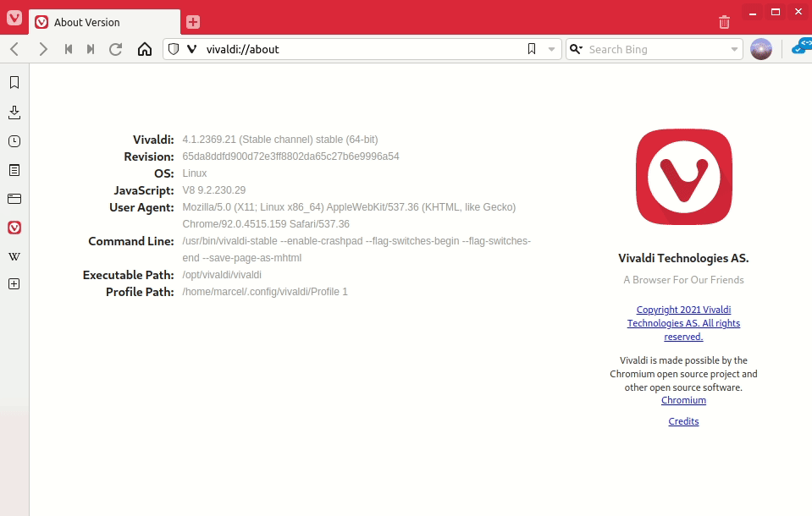
Task: Reload the current page
Action: tap(115, 49)
